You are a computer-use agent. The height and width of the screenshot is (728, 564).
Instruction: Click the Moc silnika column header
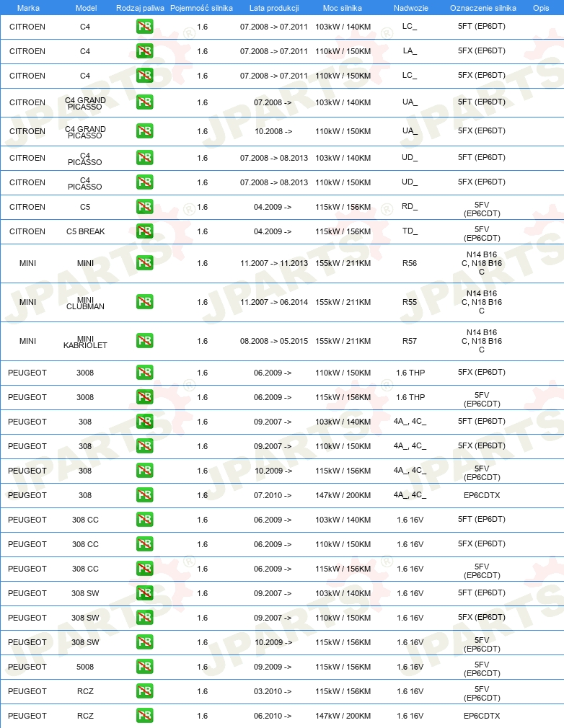[x=343, y=8]
